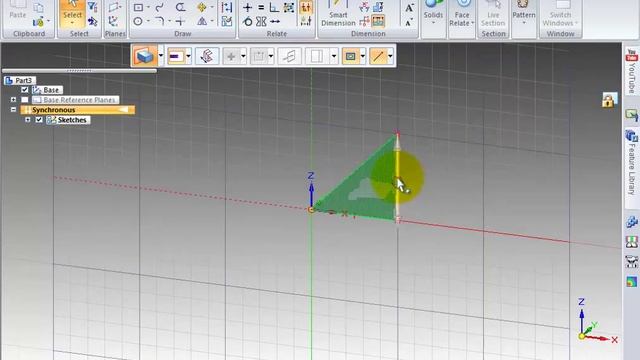This screenshot has height=360, width=640.
Task: Click the Increase Font Size icon
Action: click(x=409, y=8)
